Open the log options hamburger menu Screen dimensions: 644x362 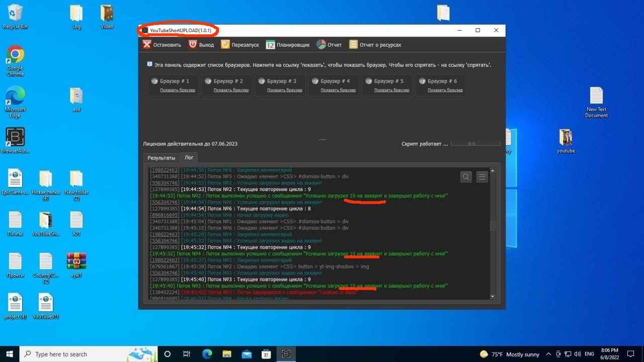pos(482,177)
